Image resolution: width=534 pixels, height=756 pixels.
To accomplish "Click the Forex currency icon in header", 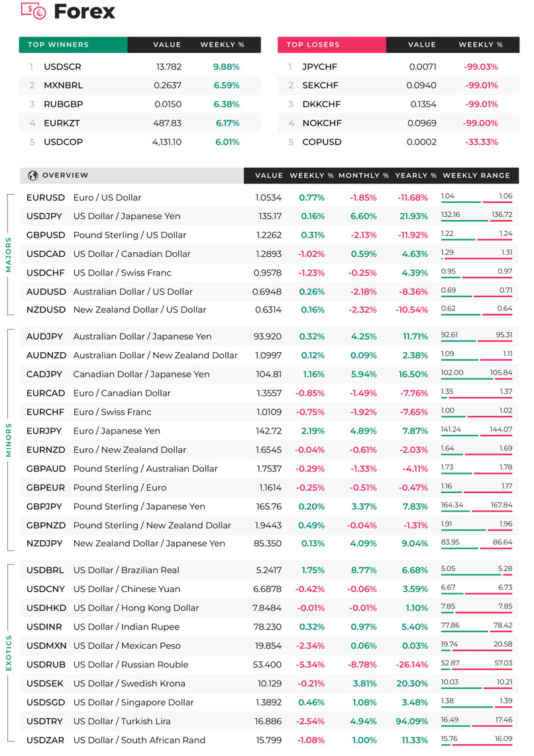I will click(33, 11).
